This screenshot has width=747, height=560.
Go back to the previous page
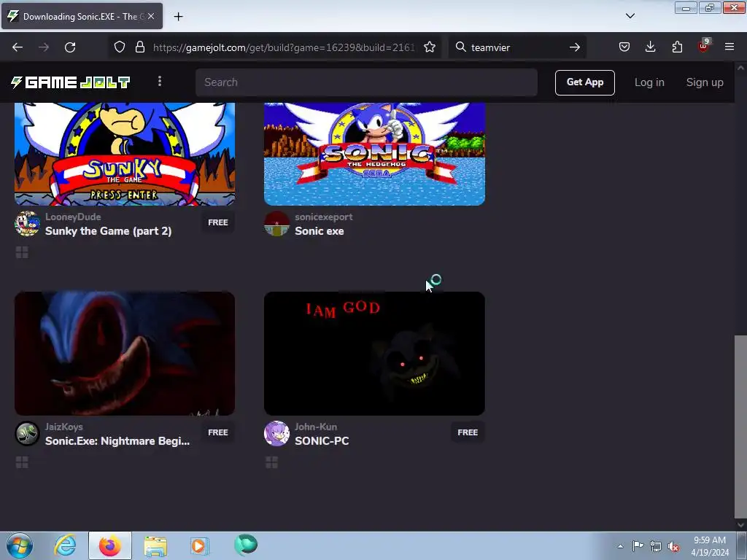pyautogui.click(x=18, y=47)
